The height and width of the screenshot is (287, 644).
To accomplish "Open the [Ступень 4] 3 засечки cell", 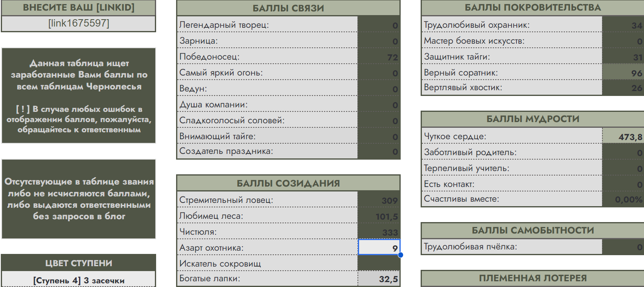I will pyautogui.click(x=79, y=280).
